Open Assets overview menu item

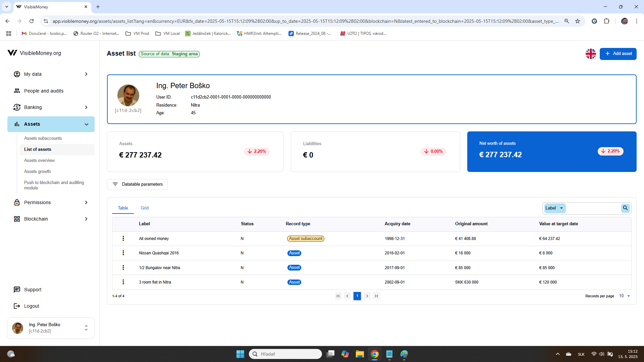[x=39, y=161]
